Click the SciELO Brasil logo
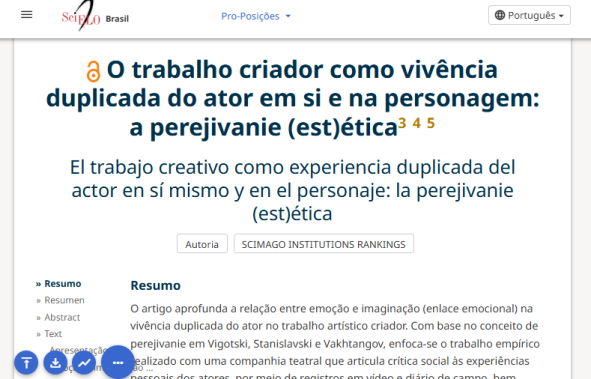The image size is (591, 379). point(95,16)
